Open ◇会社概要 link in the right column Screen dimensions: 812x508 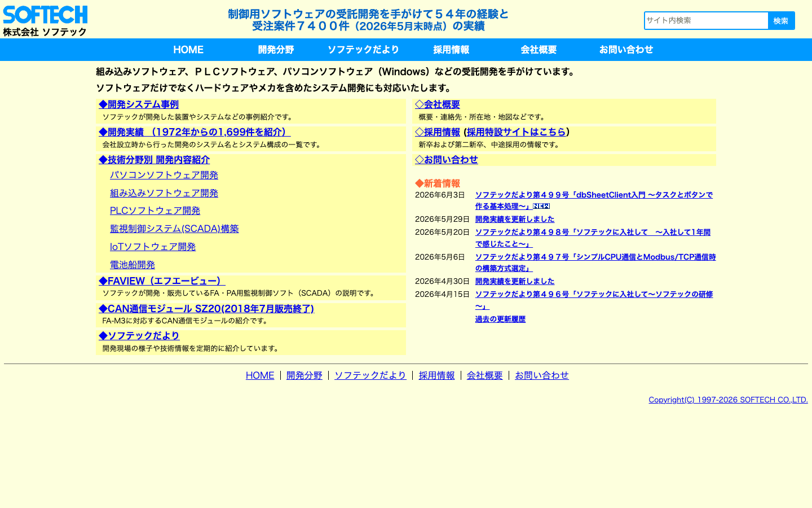click(x=438, y=104)
